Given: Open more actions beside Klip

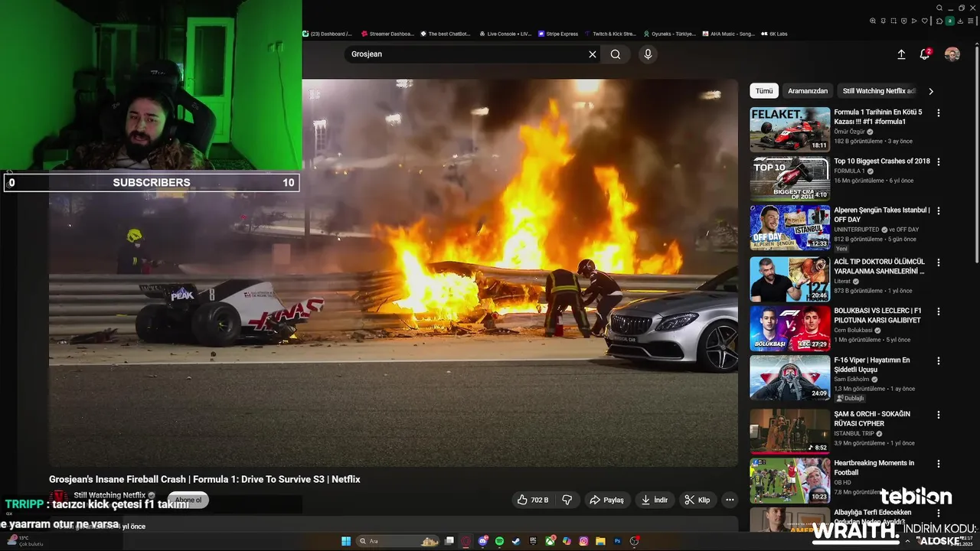Looking at the screenshot, I should [730, 500].
